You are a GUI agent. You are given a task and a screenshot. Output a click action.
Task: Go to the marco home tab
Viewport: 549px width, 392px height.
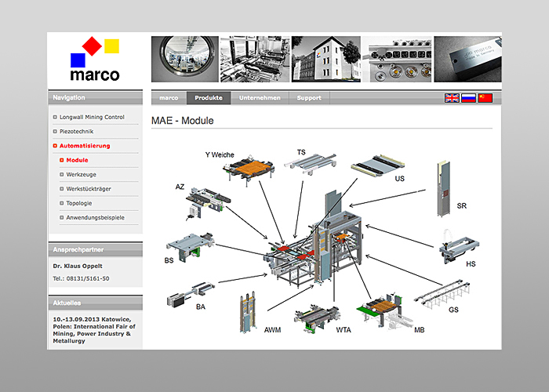pyautogui.click(x=169, y=99)
